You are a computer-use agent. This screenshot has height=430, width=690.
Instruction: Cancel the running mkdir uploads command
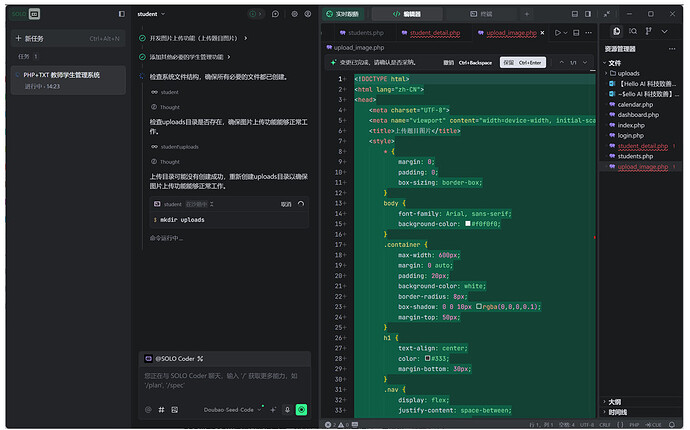click(x=285, y=204)
